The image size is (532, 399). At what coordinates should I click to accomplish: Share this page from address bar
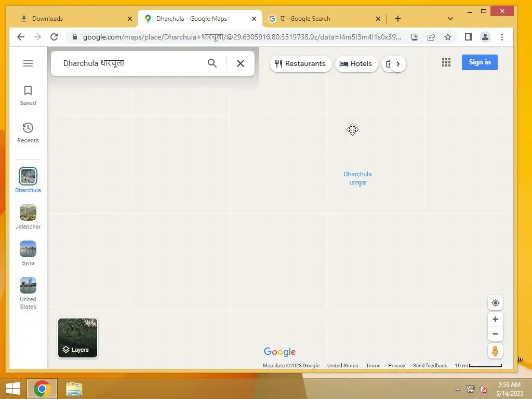(x=431, y=37)
